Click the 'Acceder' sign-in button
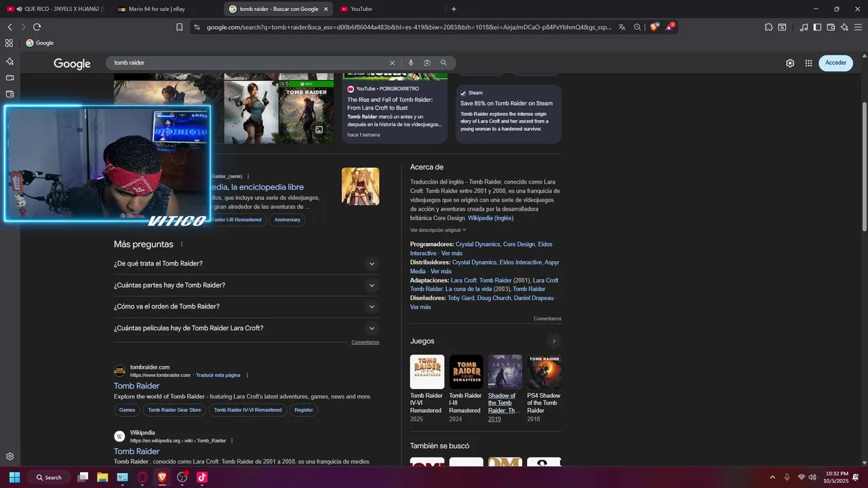 (x=835, y=62)
